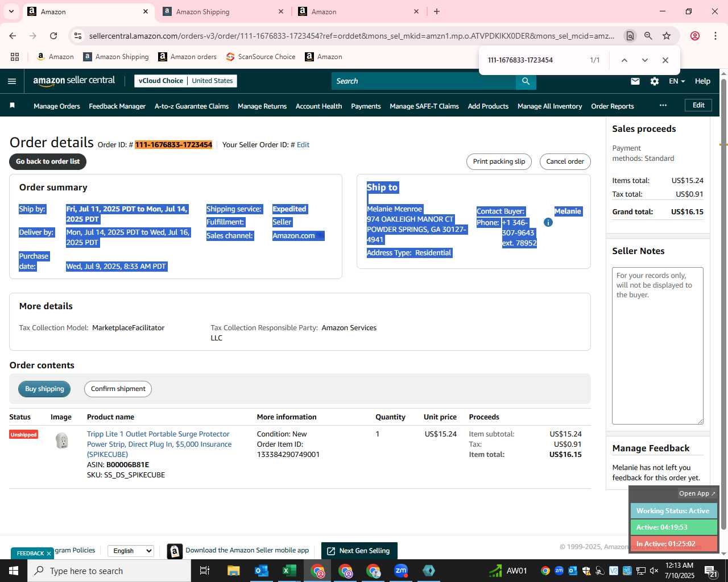This screenshot has height=582, width=728.
Task: Click the surge protector product thumbnail
Action: pos(62,440)
